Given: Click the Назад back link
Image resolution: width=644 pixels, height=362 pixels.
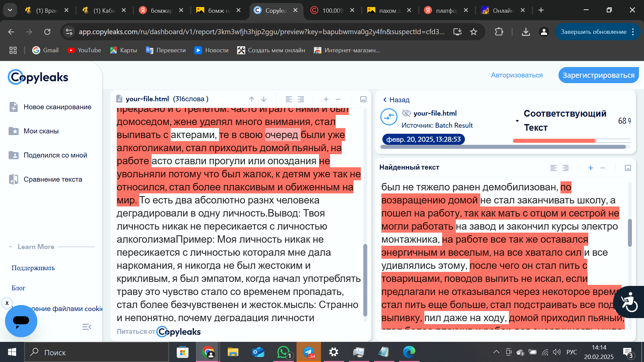Looking at the screenshot, I should pos(396,100).
